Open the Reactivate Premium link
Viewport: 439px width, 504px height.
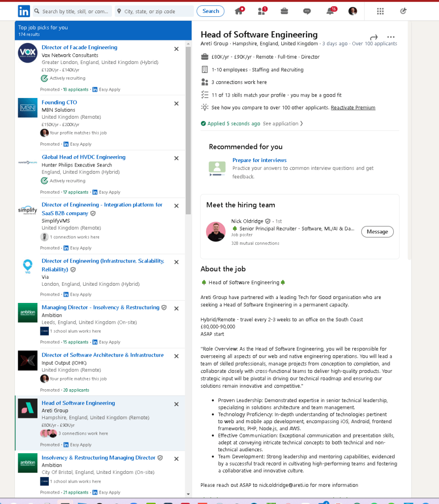[x=353, y=108]
